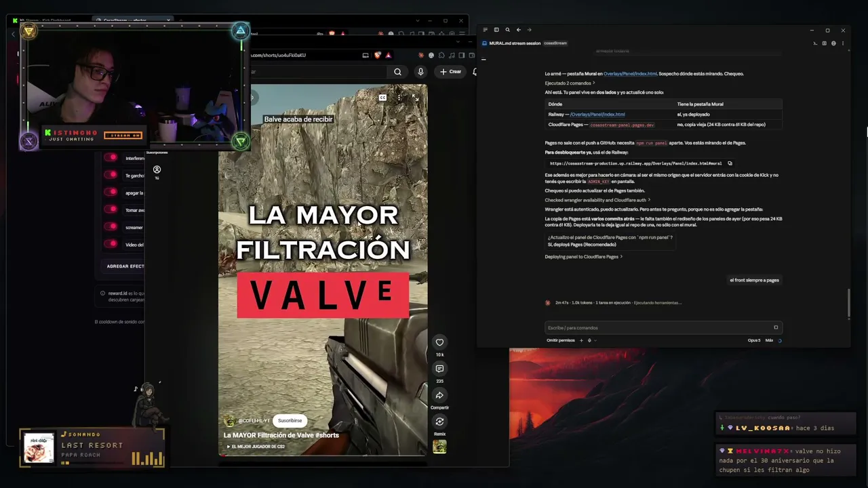Go back with the left arrow in chat window
This screenshot has width=868, height=488.
[x=518, y=30]
